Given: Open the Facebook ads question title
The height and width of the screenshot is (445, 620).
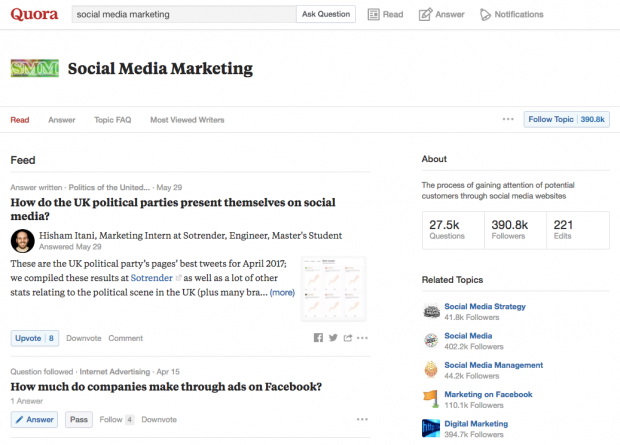Looking at the screenshot, I should click(x=166, y=386).
